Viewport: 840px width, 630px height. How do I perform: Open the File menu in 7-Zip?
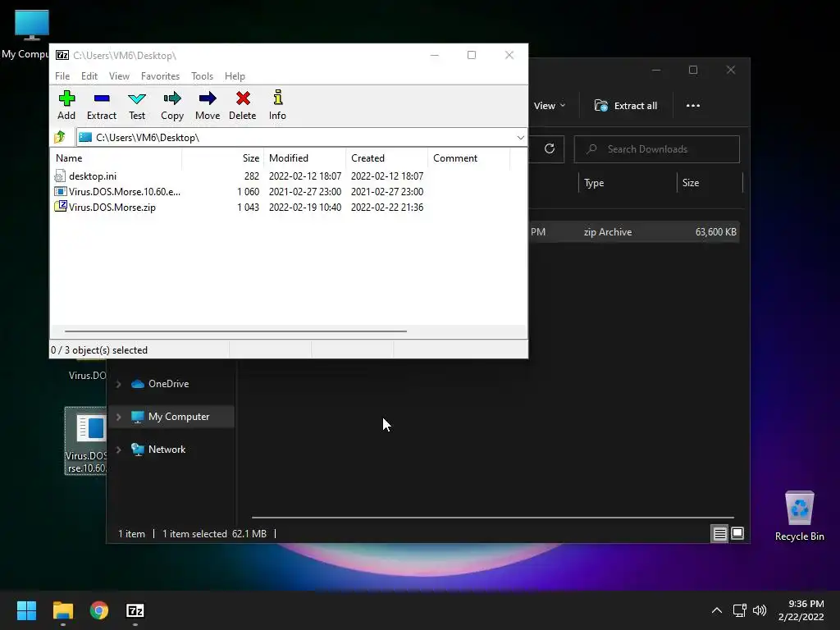(x=62, y=76)
